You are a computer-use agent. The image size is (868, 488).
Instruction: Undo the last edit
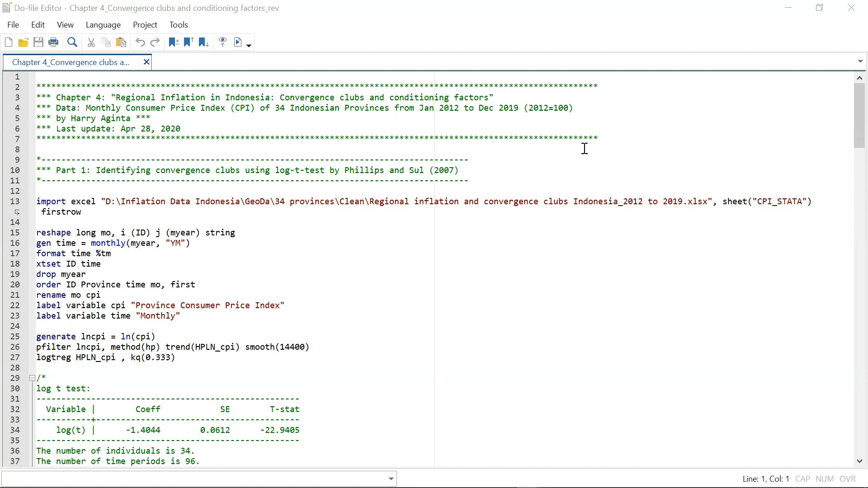pos(140,42)
